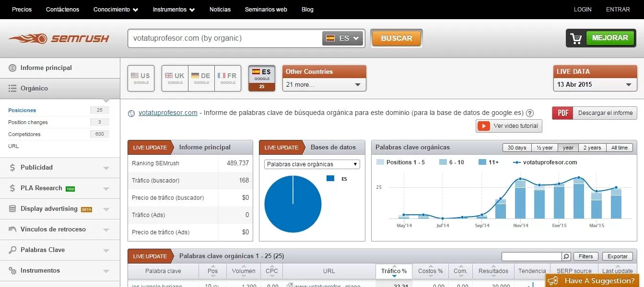Open Other Countries dropdown
The height and width of the screenshot is (287, 644).
[x=324, y=85]
